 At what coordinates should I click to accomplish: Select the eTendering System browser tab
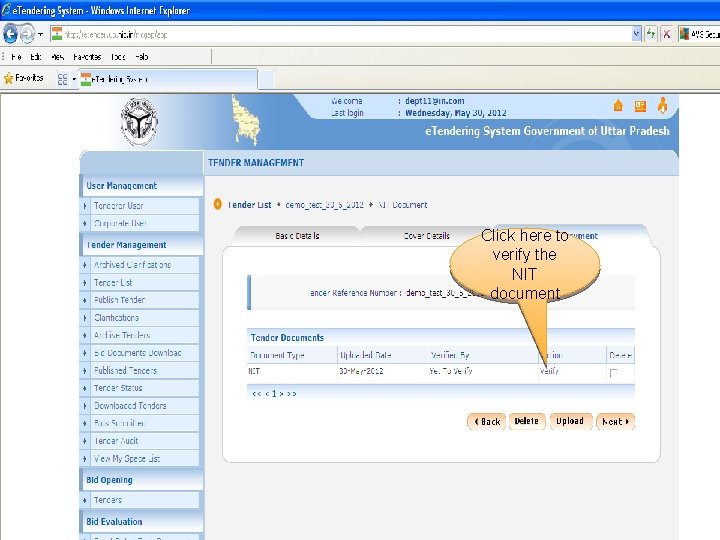[168, 79]
